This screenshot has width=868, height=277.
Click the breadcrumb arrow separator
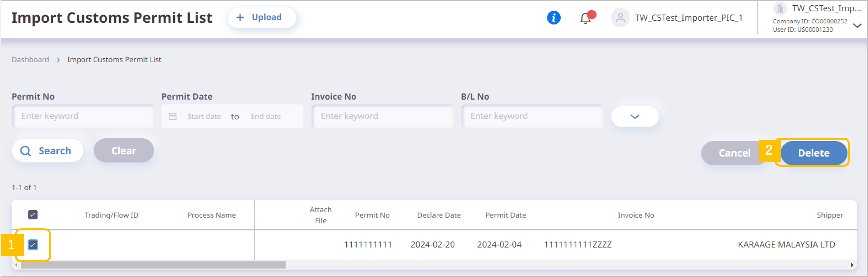pos(58,60)
